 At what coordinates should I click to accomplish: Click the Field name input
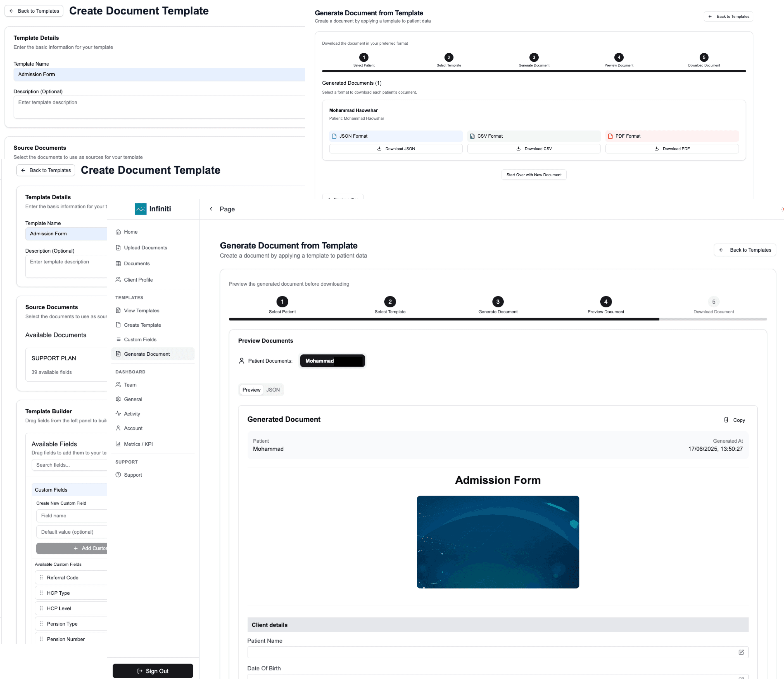tap(71, 516)
